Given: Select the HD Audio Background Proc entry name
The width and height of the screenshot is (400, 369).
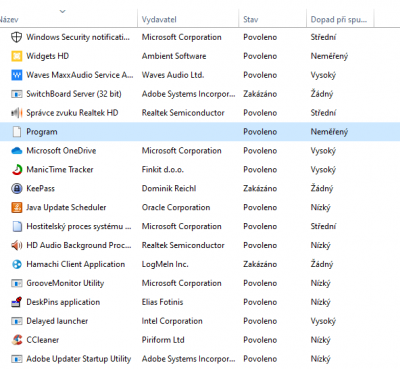Looking at the screenshot, I should (79, 245).
